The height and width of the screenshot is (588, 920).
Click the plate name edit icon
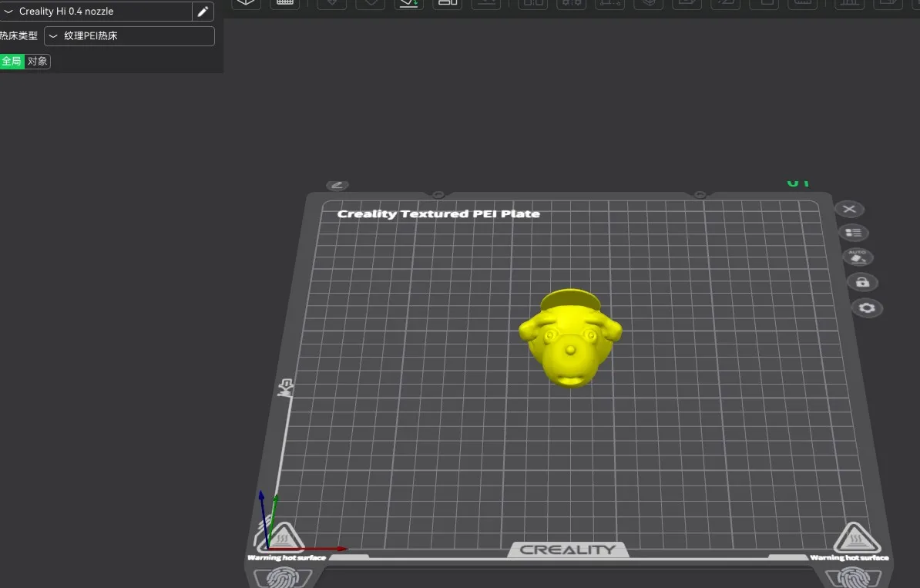[337, 185]
